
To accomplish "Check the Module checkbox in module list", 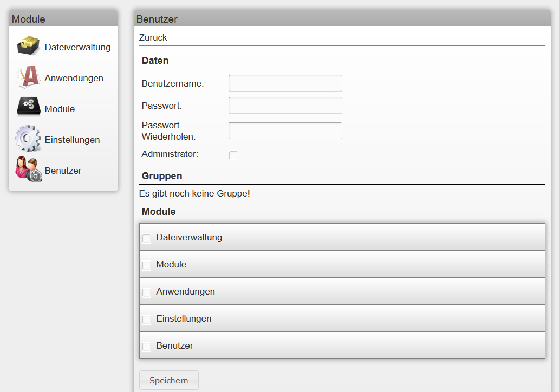I will (x=146, y=264).
